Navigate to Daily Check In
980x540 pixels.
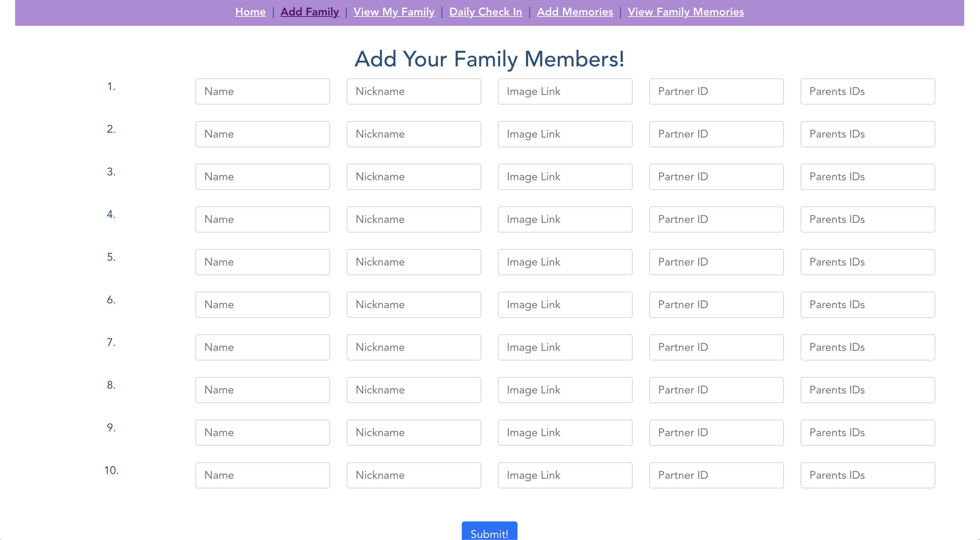486,12
